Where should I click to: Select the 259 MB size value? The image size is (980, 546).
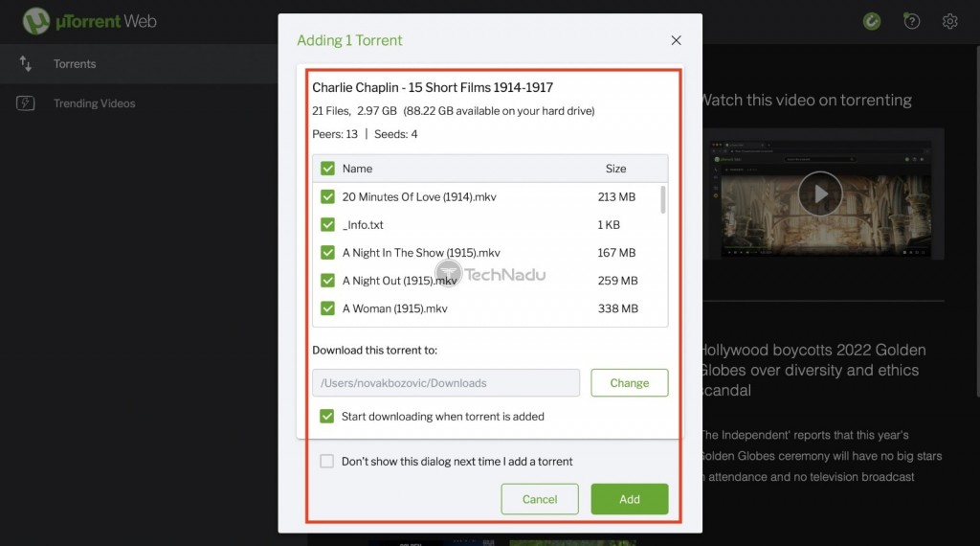tap(617, 281)
